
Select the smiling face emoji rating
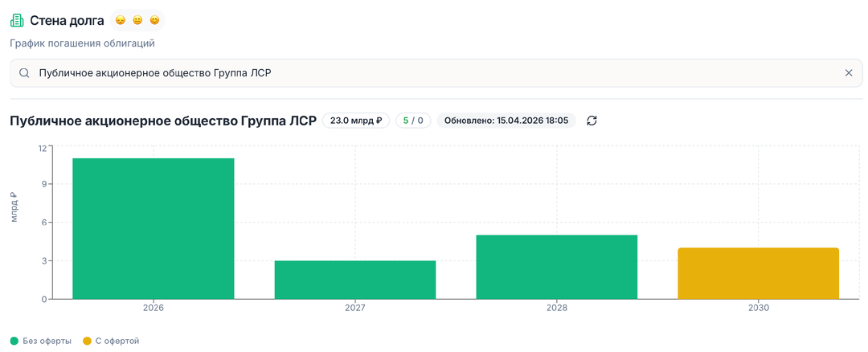tap(154, 21)
